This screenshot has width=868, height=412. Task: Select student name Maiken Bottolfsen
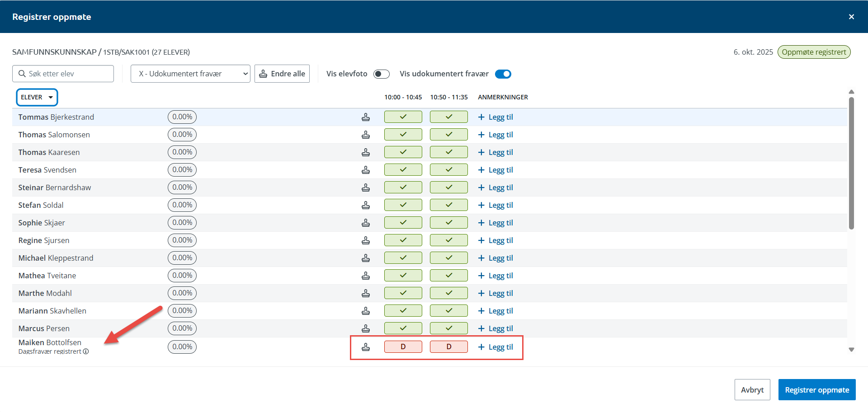pos(50,342)
